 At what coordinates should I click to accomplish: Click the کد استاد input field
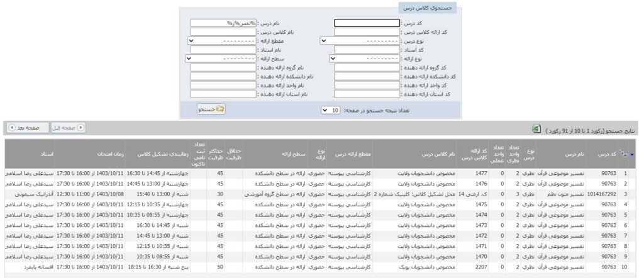367,50
